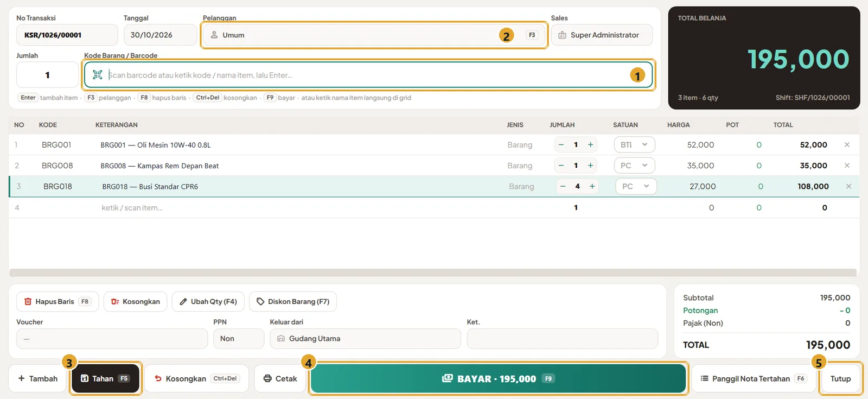Remove the Oli Mesin 10W-40 row

click(847, 145)
